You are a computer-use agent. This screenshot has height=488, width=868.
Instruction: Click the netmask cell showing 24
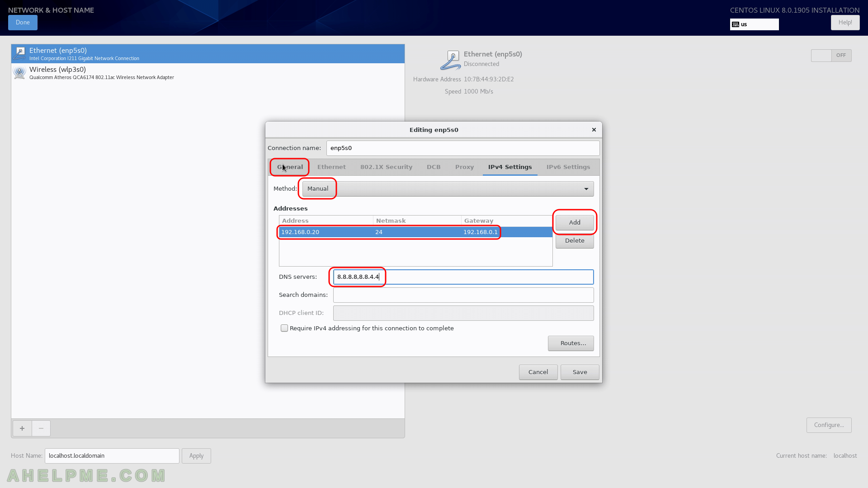(x=379, y=232)
